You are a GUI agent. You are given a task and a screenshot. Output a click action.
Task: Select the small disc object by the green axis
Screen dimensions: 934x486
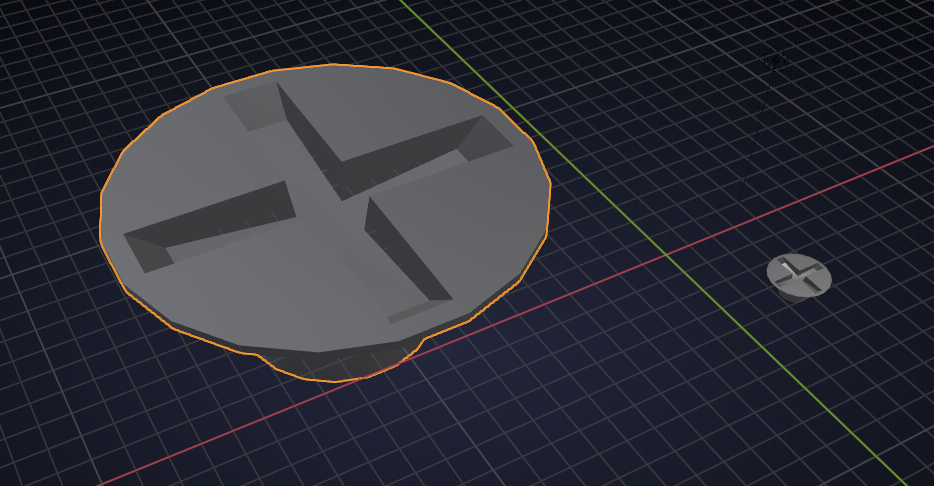click(x=798, y=277)
